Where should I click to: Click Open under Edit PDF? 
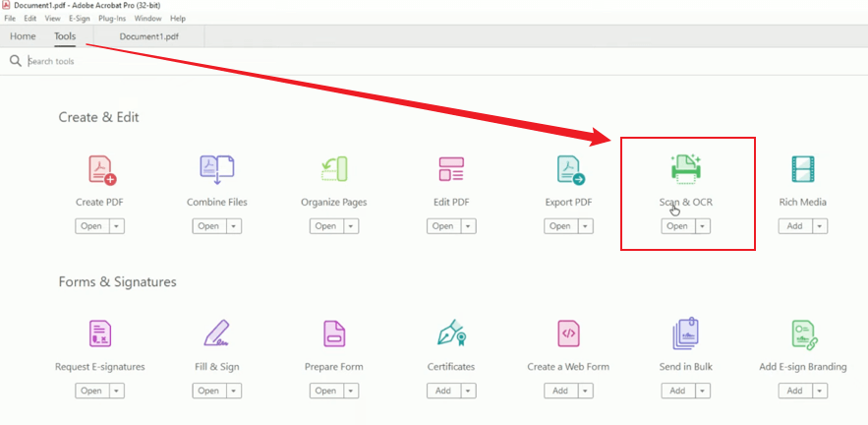click(444, 226)
